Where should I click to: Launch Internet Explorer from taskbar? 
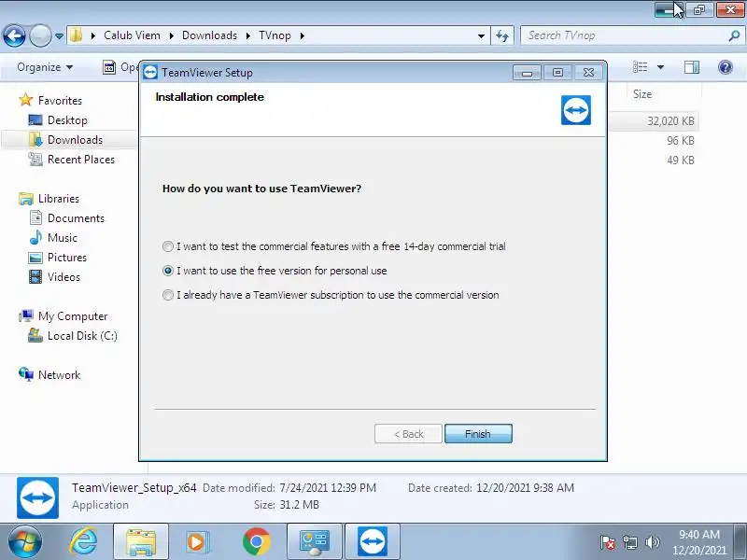(84, 541)
